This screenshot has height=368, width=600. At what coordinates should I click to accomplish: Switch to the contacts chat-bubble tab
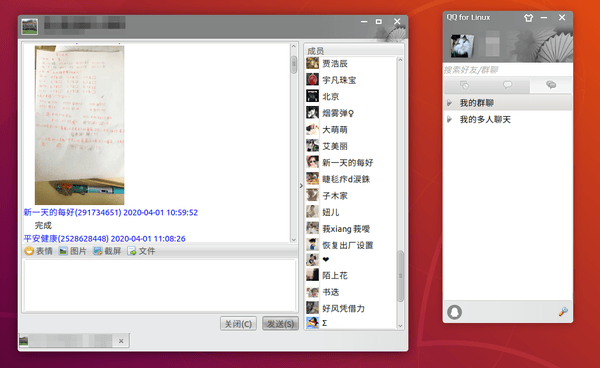tap(507, 85)
